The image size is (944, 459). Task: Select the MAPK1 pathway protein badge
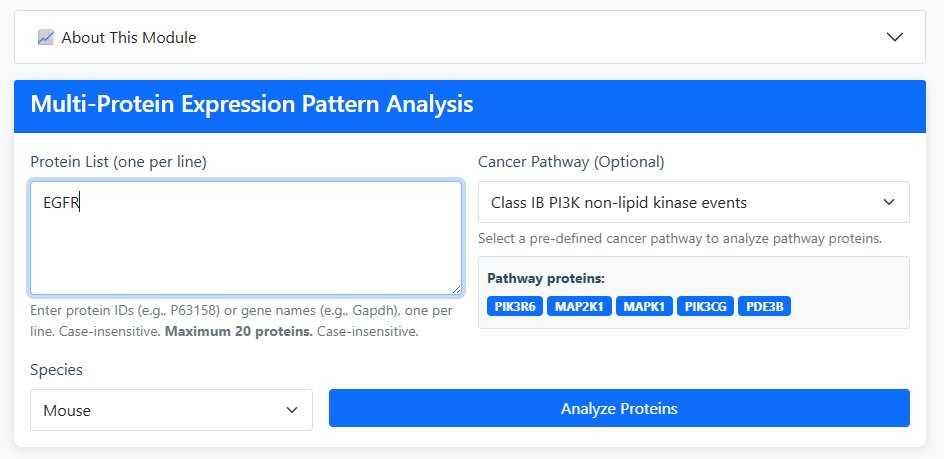tap(644, 306)
